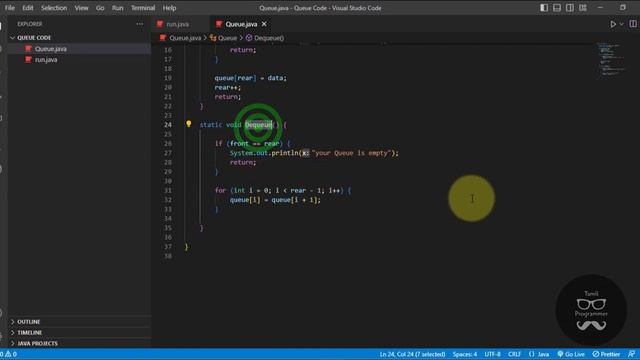Image resolution: width=640 pixels, height=360 pixels.
Task: Close the Queue.java tab
Action: [264, 24]
